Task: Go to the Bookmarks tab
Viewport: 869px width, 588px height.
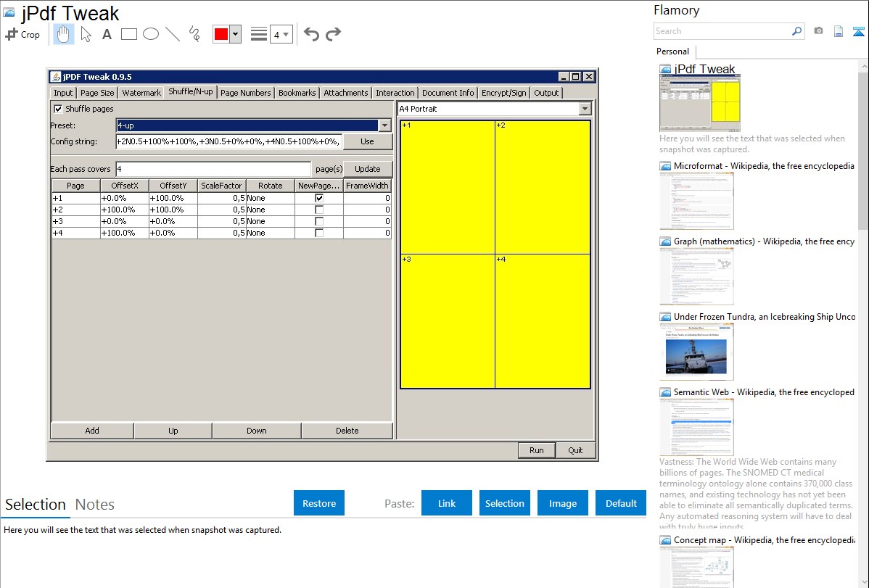Action: [x=297, y=93]
